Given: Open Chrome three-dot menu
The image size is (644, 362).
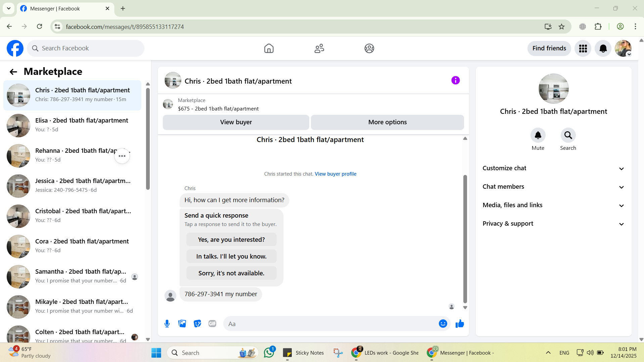Looking at the screenshot, I should [x=635, y=27].
